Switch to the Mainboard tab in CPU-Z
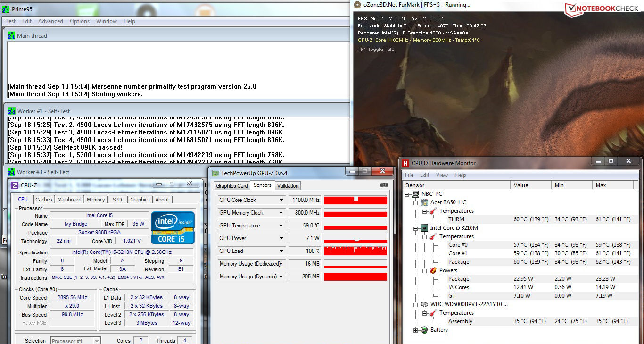 [x=69, y=200]
